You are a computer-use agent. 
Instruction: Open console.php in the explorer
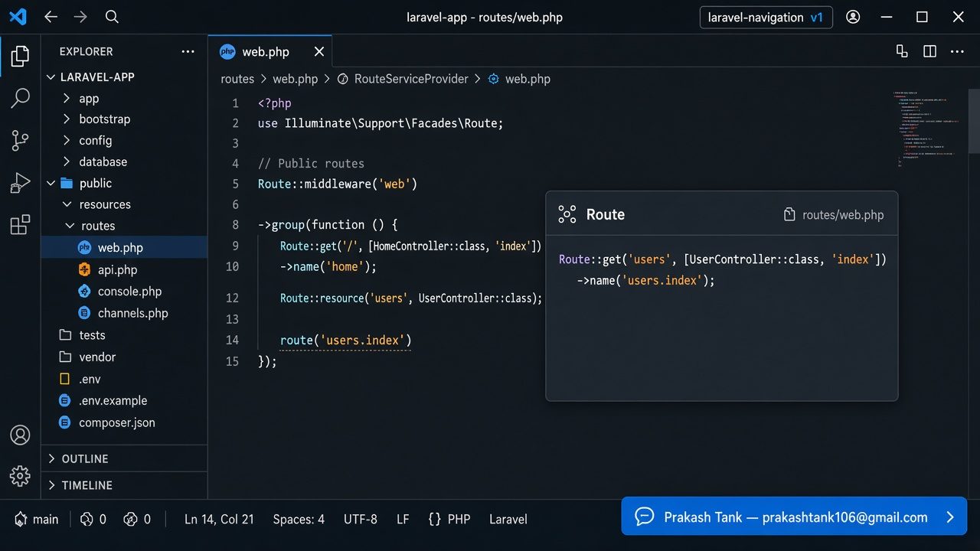point(124,291)
